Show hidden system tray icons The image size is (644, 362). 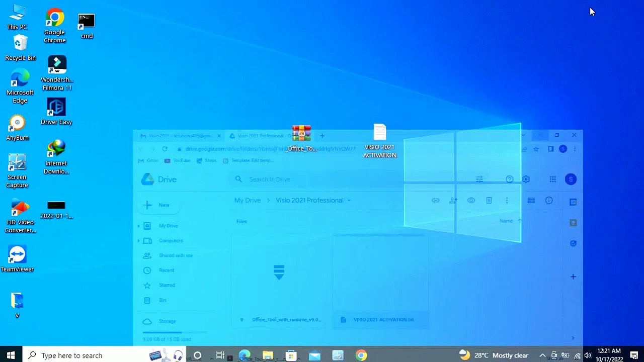coord(542,355)
